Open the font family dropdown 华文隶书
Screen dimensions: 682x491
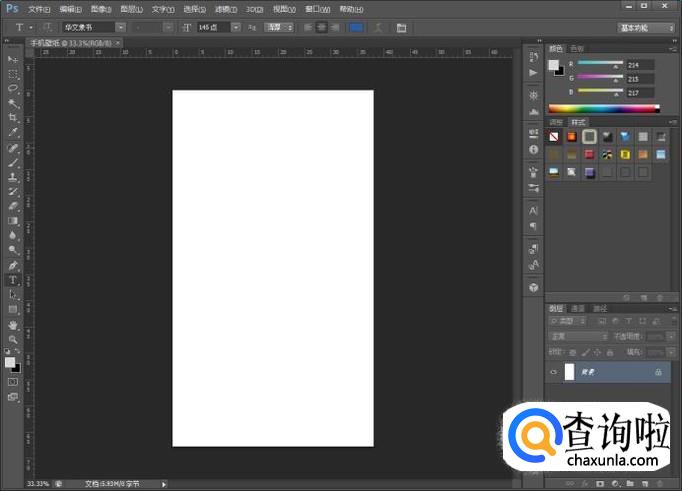tap(121, 27)
